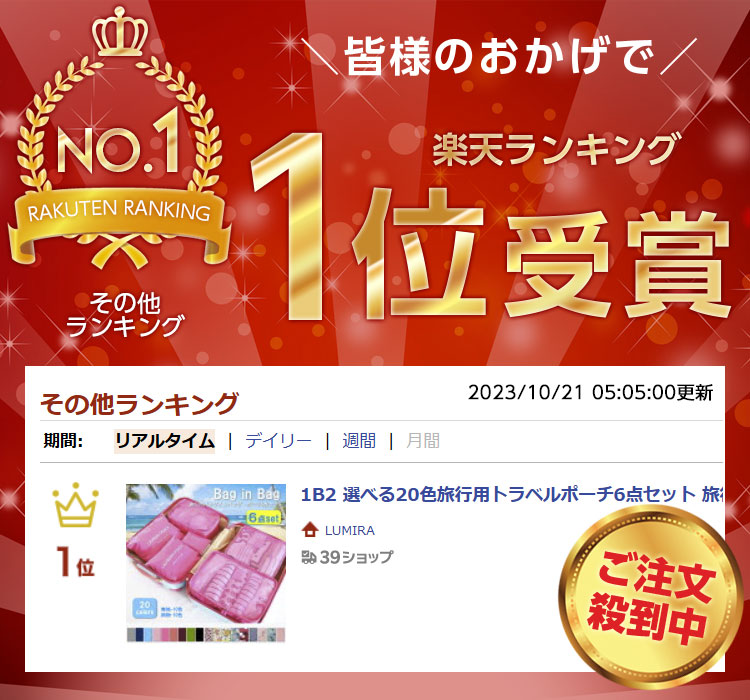Image resolution: width=750 pixels, height=700 pixels.
Task: Click the LUMIRA shop house icon
Action: click(310, 530)
